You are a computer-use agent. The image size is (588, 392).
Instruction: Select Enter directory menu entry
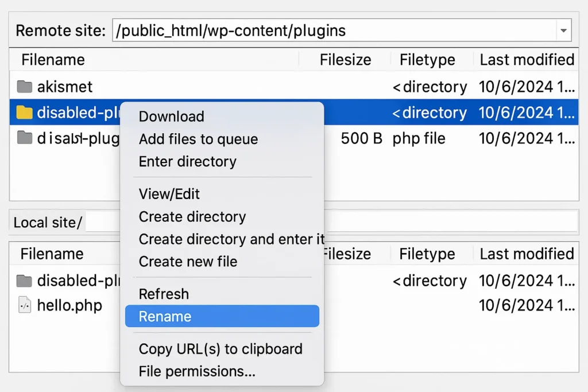click(188, 161)
